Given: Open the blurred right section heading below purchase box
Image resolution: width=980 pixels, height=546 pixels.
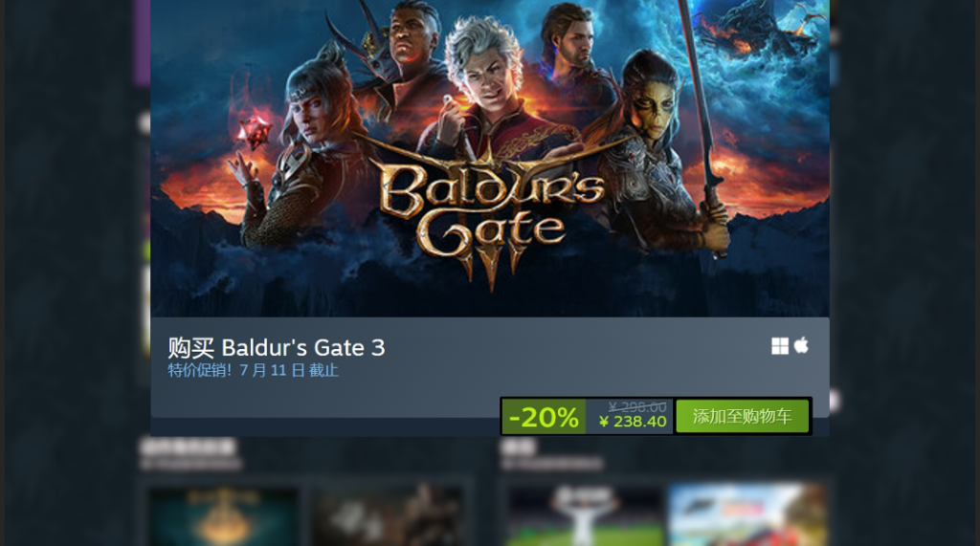Looking at the screenshot, I should (518, 447).
